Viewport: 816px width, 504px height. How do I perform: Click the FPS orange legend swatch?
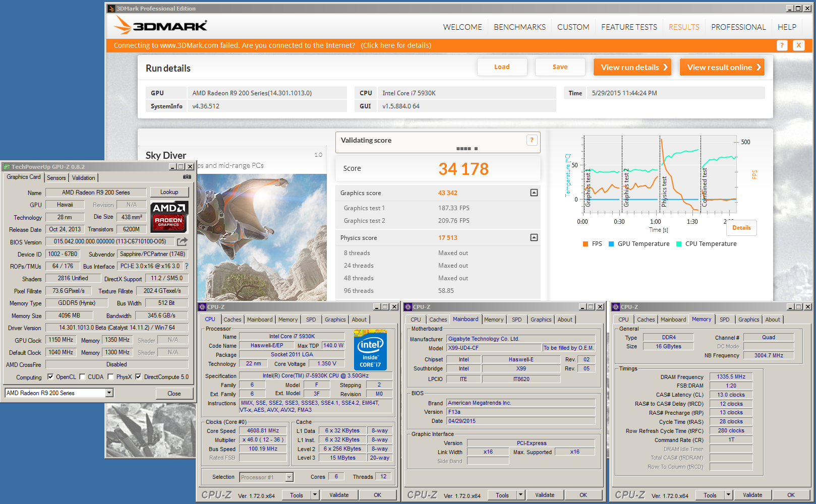pyautogui.click(x=586, y=244)
